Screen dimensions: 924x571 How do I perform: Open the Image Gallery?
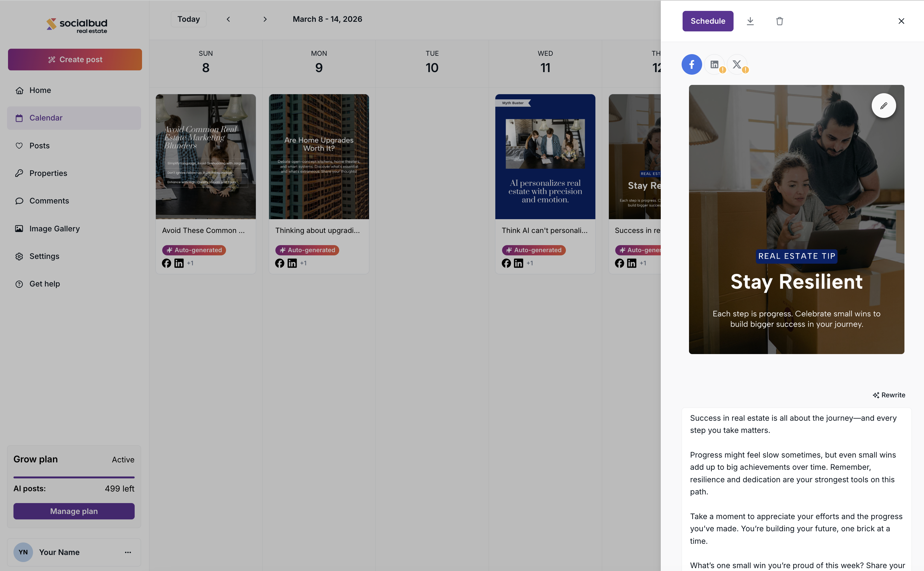point(55,228)
